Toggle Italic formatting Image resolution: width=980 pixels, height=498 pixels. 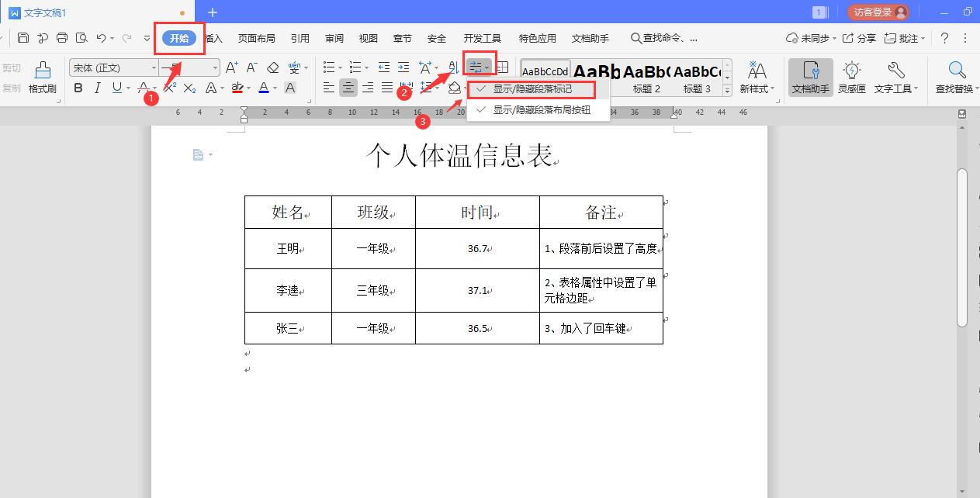click(x=98, y=88)
